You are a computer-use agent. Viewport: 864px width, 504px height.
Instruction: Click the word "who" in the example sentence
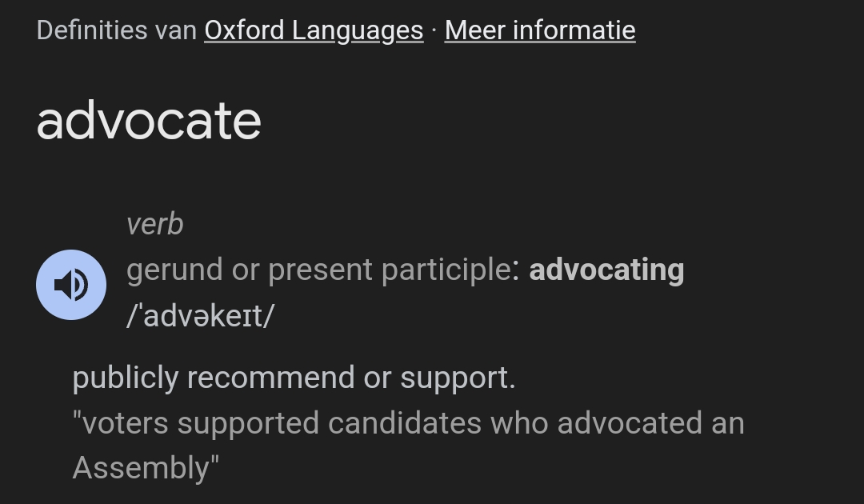(x=518, y=423)
